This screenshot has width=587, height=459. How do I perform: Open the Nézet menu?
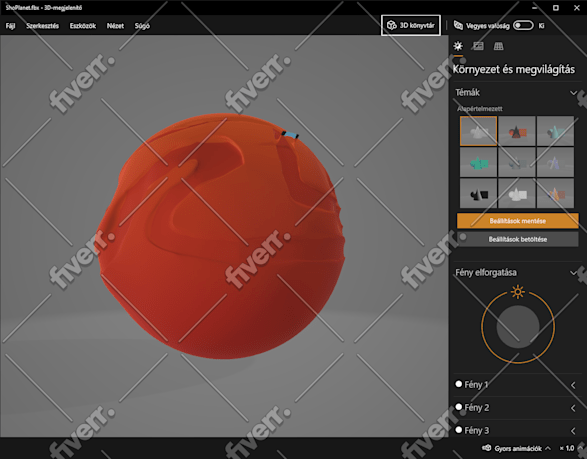click(115, 26)
